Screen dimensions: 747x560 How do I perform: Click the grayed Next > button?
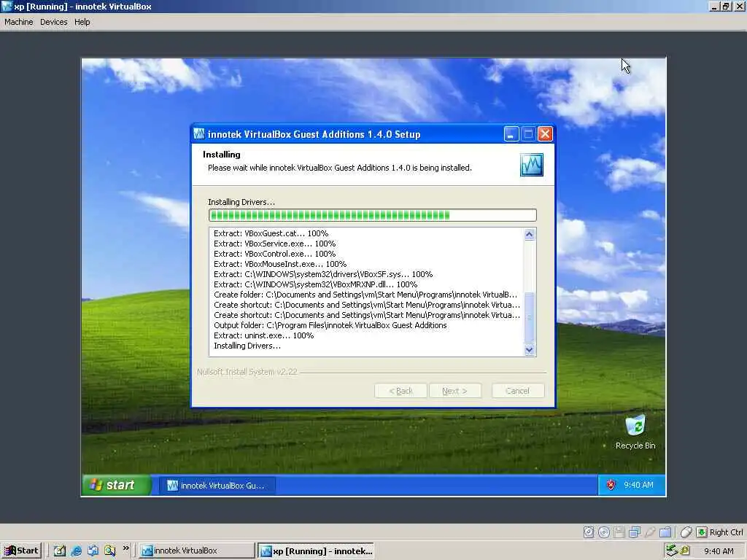pos(455,391)
